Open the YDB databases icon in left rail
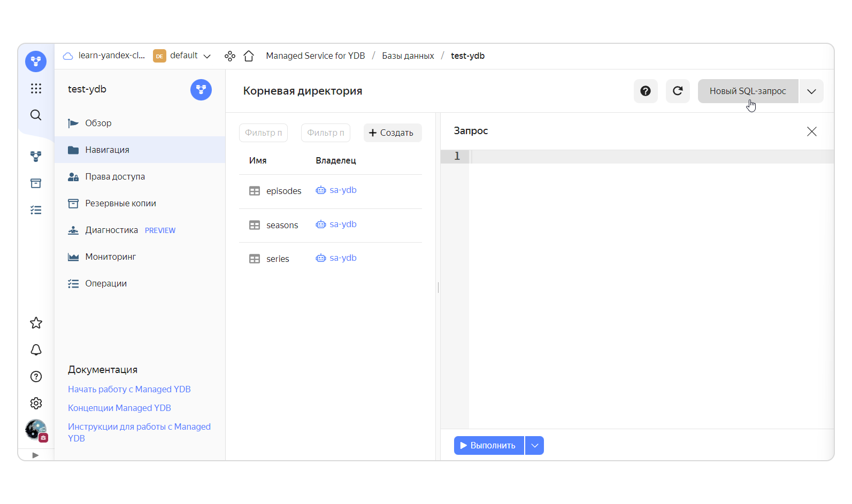This screenshot has height=504, width=852. point(36,157)
